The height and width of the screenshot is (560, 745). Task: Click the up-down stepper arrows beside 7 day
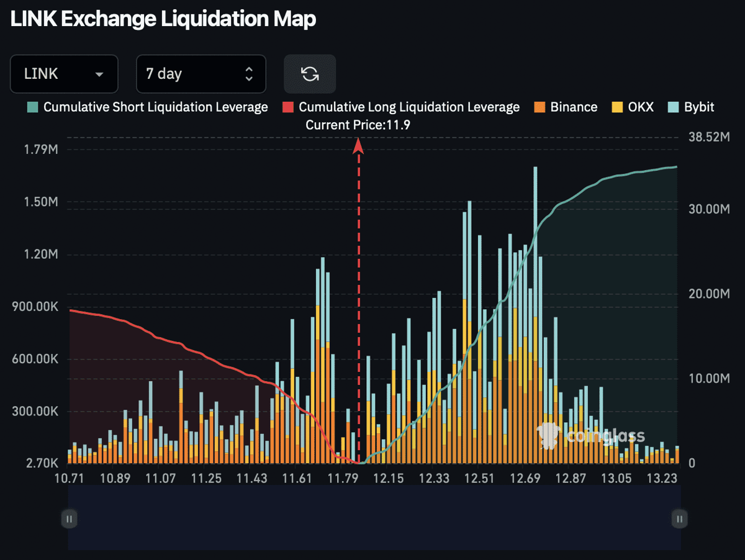(249, 75)
